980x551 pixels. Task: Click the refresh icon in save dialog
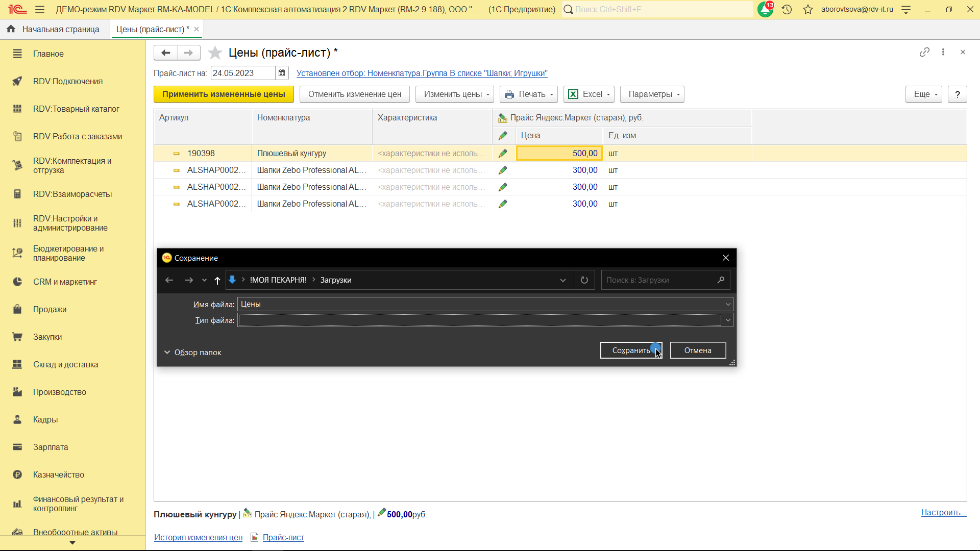pos(584,280)
